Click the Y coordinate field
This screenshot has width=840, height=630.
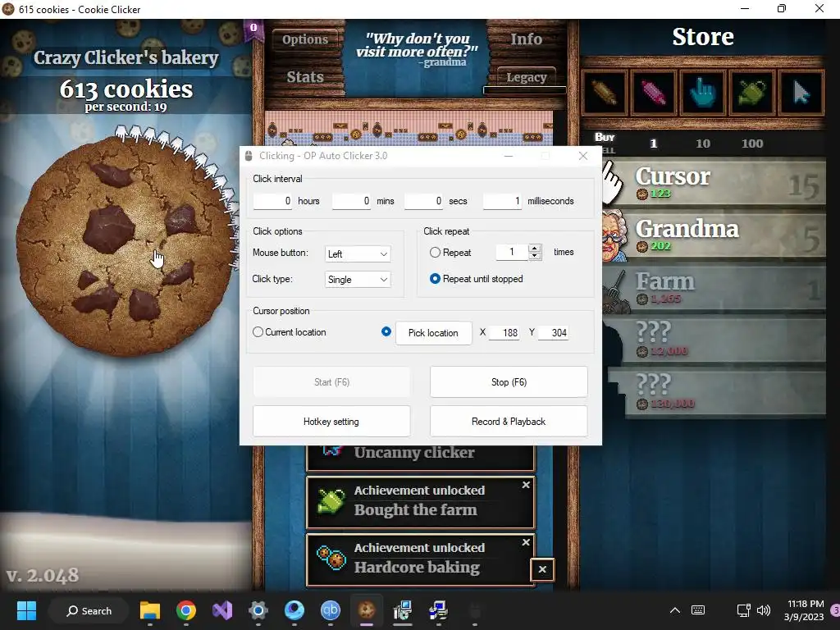click(553, 333)
